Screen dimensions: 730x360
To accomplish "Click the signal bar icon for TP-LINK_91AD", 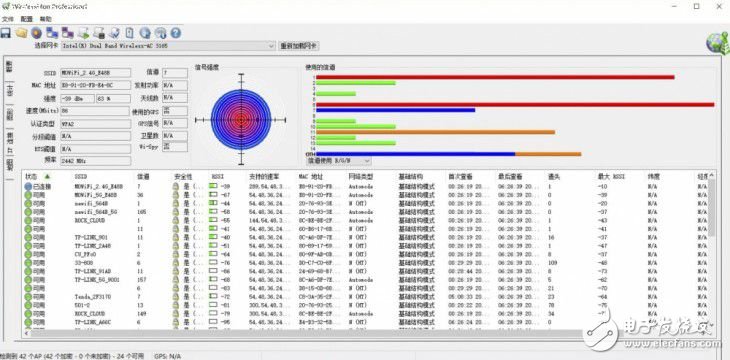I will [213, 271].
